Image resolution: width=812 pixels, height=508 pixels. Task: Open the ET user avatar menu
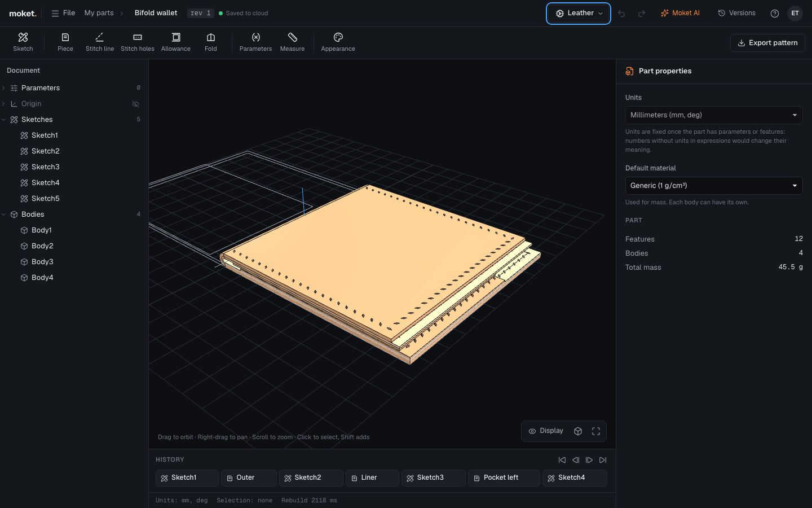pyautogui.click(x=795, y=14)
